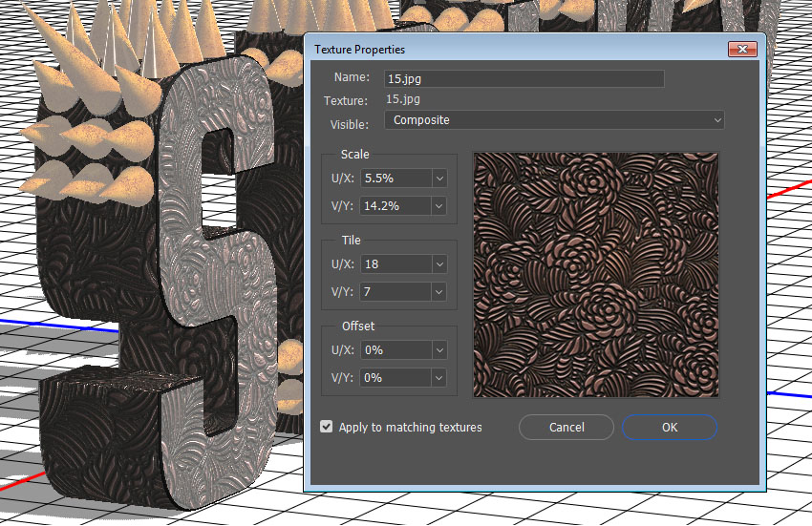Click the Tile U/X value 18
The image size is (812, 526).
pos(396,264)
